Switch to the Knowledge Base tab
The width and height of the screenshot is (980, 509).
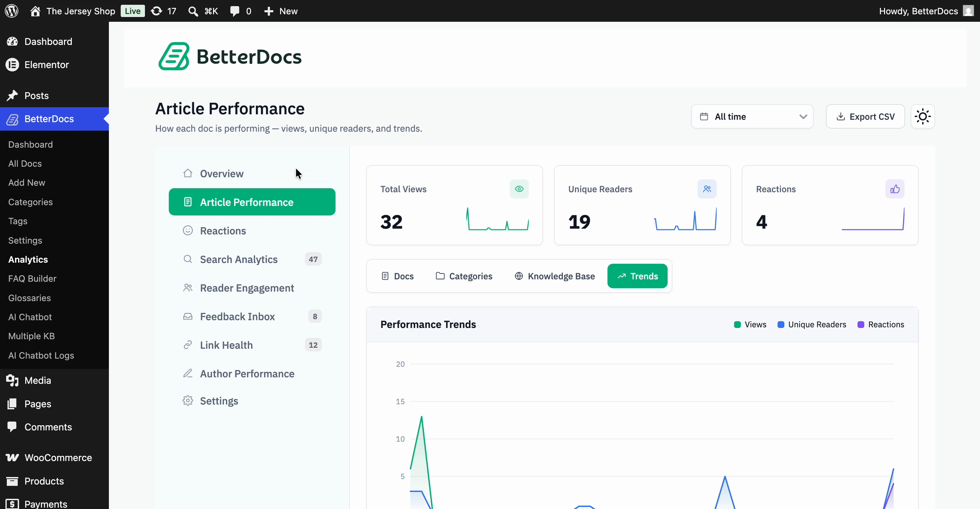pyautogui.click(x=554, y=276)
